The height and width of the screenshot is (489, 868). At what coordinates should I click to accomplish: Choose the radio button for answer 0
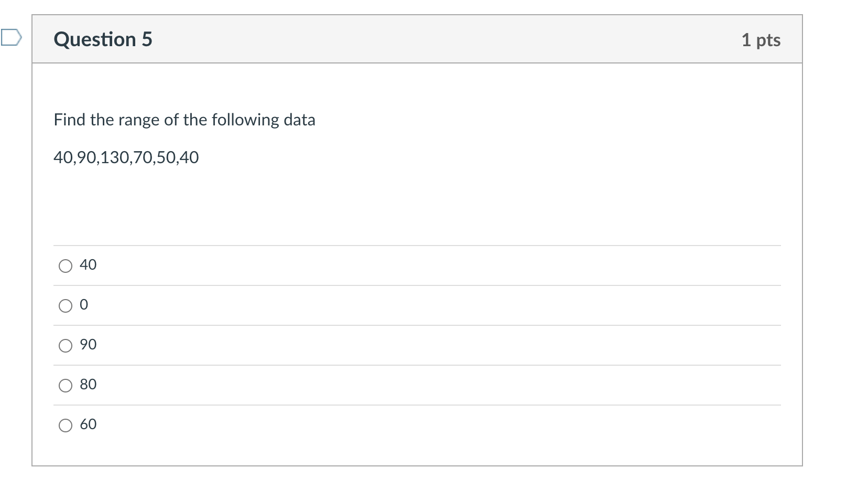[x=66, y=306]
